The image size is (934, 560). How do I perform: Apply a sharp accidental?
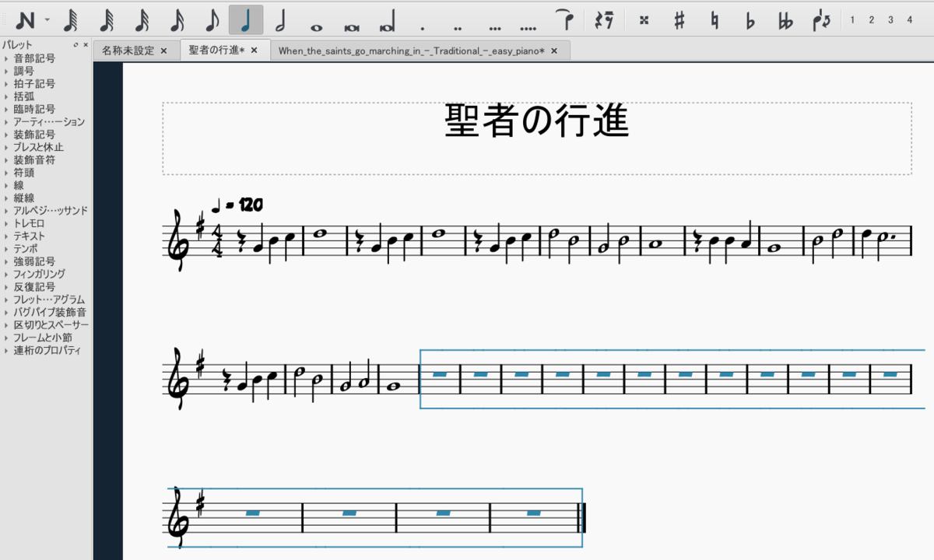point(679,19)
